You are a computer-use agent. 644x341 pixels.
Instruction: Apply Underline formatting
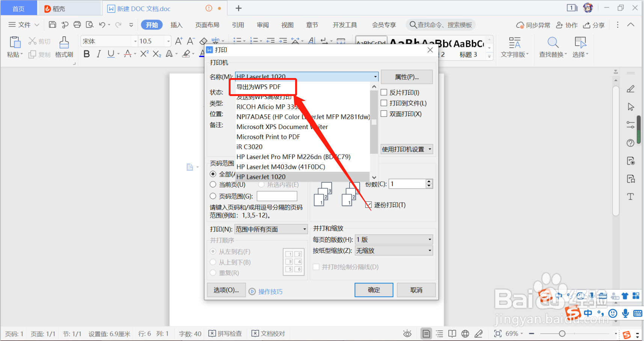click(111, 54)
